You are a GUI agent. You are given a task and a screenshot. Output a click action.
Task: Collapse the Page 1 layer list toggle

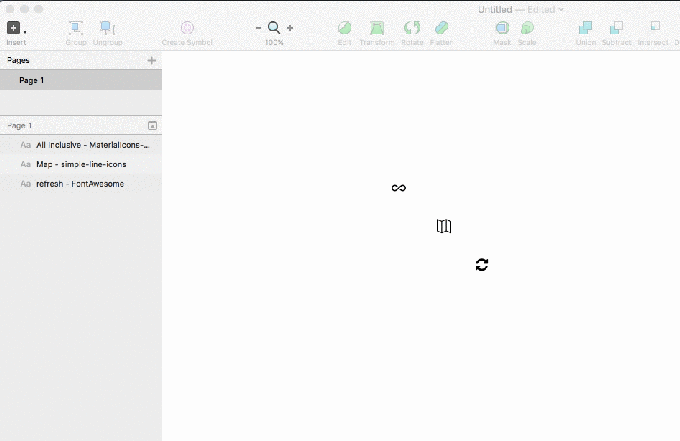coord(152,126)
